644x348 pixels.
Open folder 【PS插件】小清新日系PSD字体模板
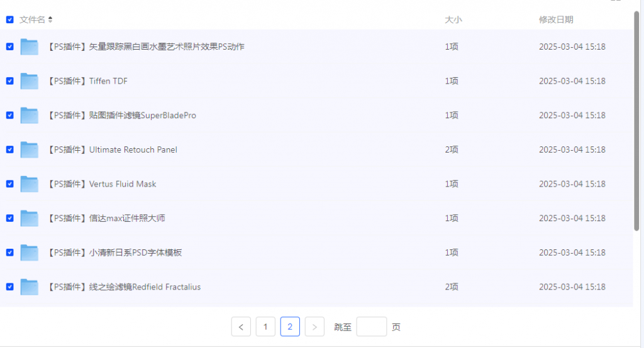(114, 253)
